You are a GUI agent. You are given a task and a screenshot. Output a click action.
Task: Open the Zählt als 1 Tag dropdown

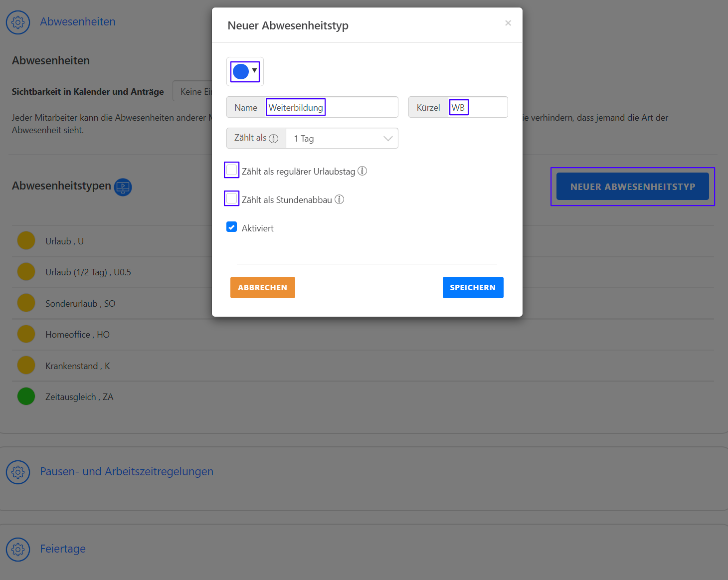point(342,139)
